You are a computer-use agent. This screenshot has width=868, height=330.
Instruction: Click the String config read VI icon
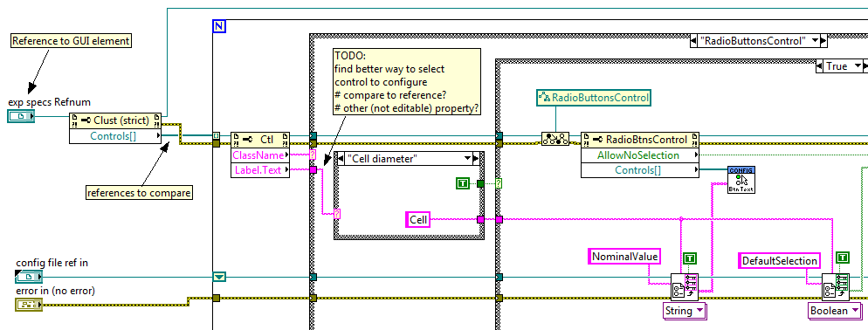pos(685,287)
